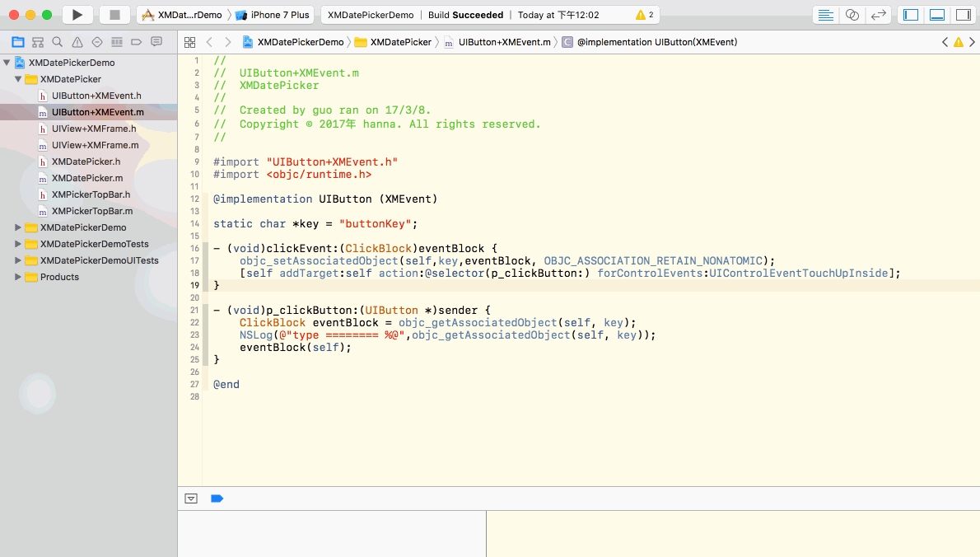The height and width of the screenshot is (557, 980).
Task: Click the @end line in code
Action: [226, 385]
